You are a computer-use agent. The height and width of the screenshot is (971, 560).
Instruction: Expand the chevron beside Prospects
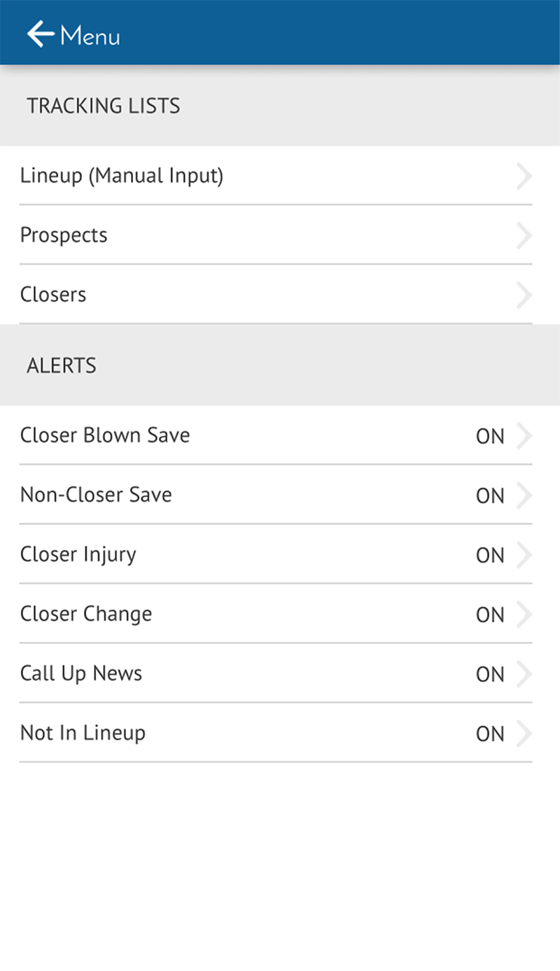pyautogui.click(x=524, y=236)
